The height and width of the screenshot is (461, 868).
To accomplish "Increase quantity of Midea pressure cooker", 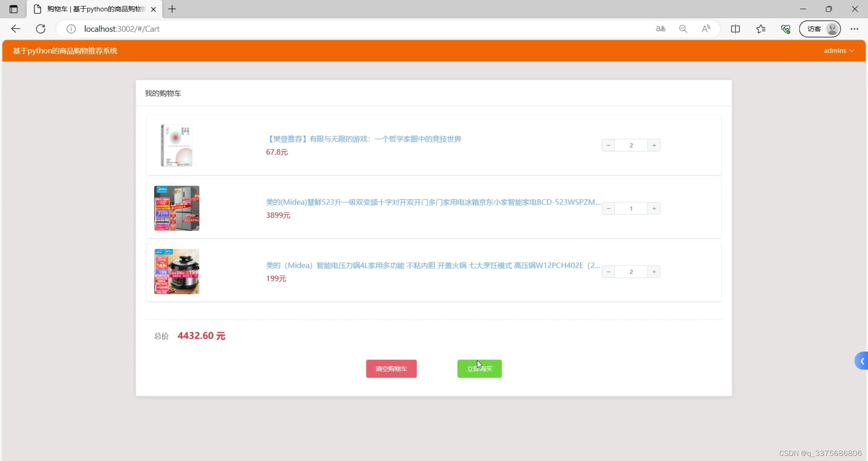I will point(654,271).
